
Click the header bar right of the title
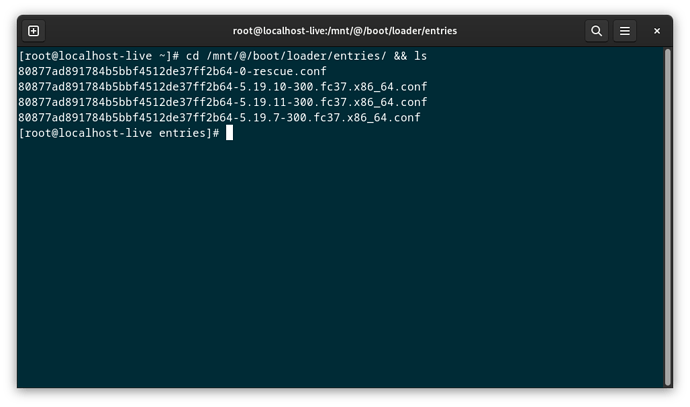pyautogui.click(x=521, y=31)
